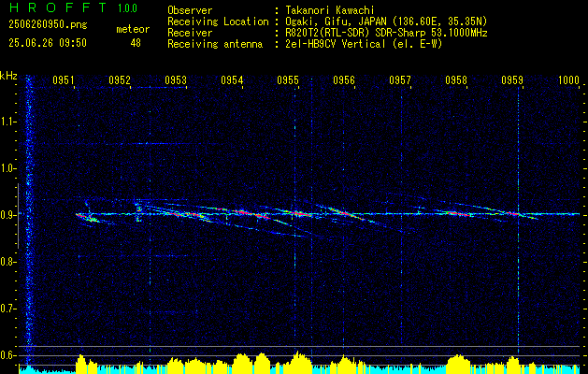Click the 0956 time marker

click(344, 79)
